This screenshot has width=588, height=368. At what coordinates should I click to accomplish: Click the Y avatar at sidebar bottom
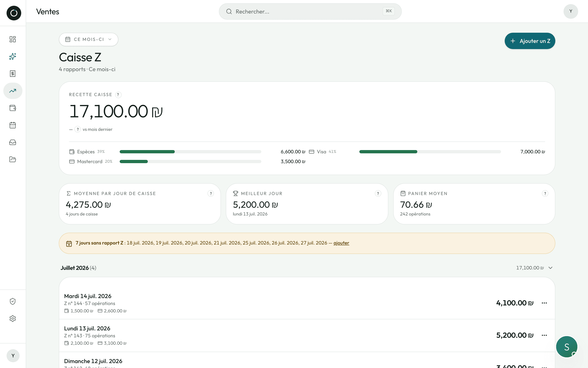tap(13, 356)
